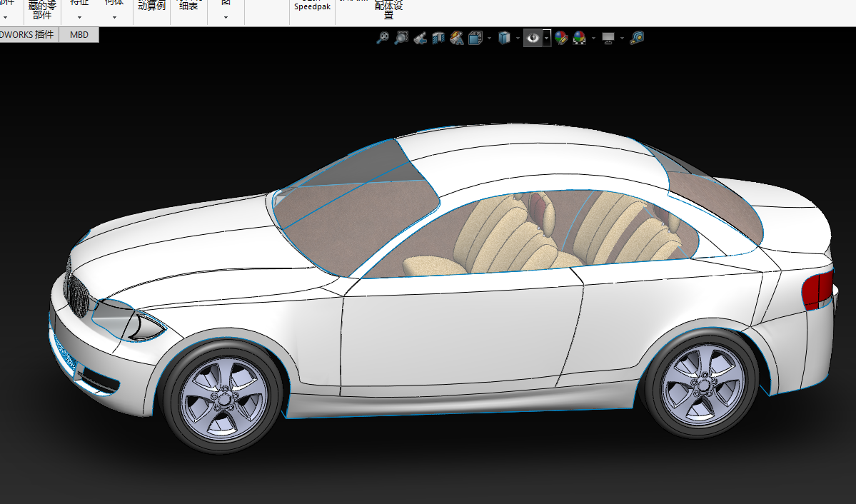Image resolution: width=856 pixels, height=504 pixels.
Task: Expand the Display Style dropdown arrow
Action: coord(518,39)
